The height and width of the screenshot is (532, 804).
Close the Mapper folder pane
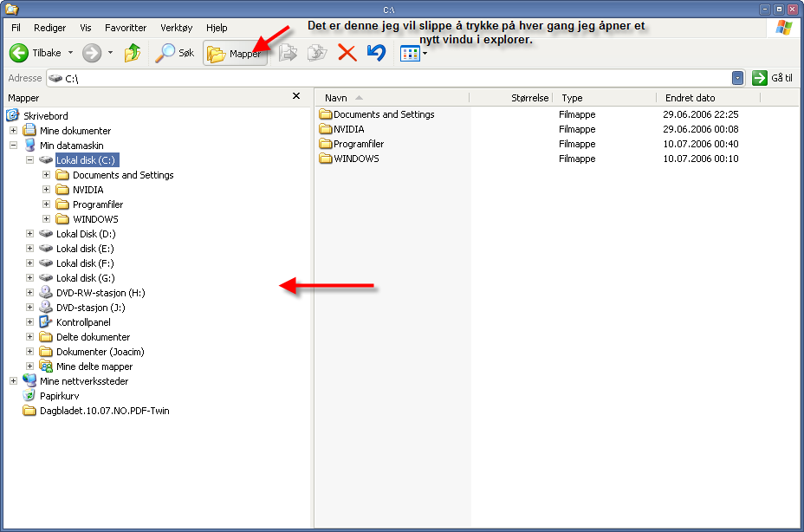295,96
